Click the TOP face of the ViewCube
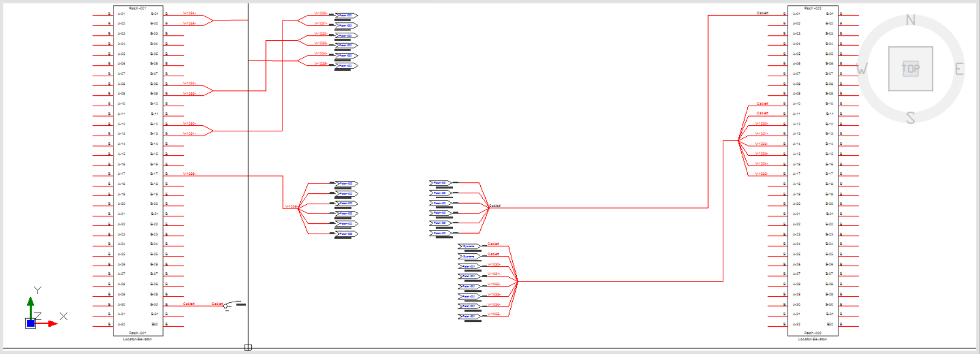The height and width of the screenshot is (354, 980). (910, 69)
